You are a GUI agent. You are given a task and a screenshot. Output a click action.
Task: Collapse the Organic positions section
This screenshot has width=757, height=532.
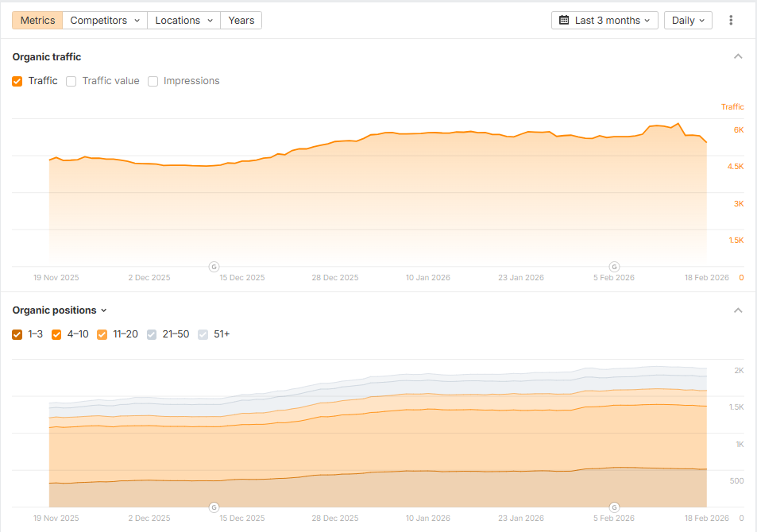tap(738, 310)
